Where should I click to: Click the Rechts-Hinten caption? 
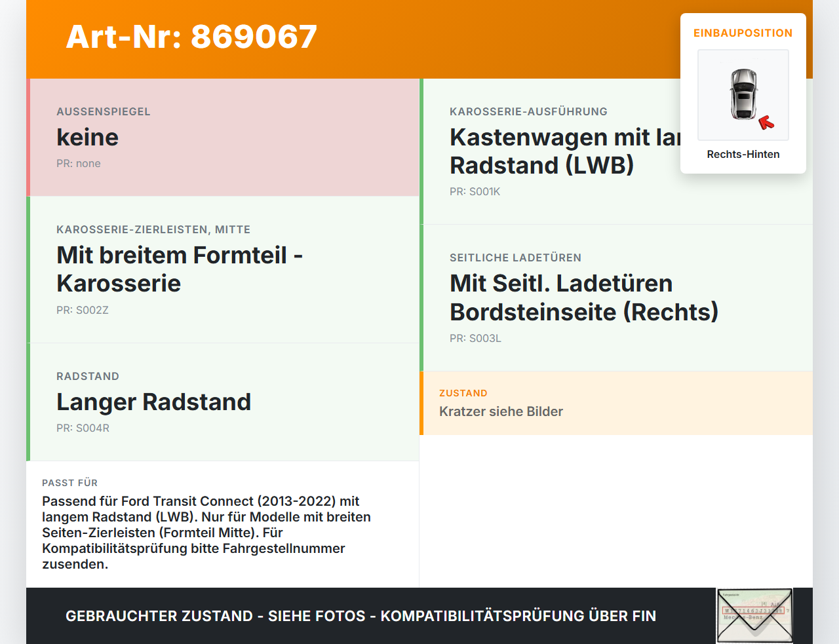click(743, 154)
